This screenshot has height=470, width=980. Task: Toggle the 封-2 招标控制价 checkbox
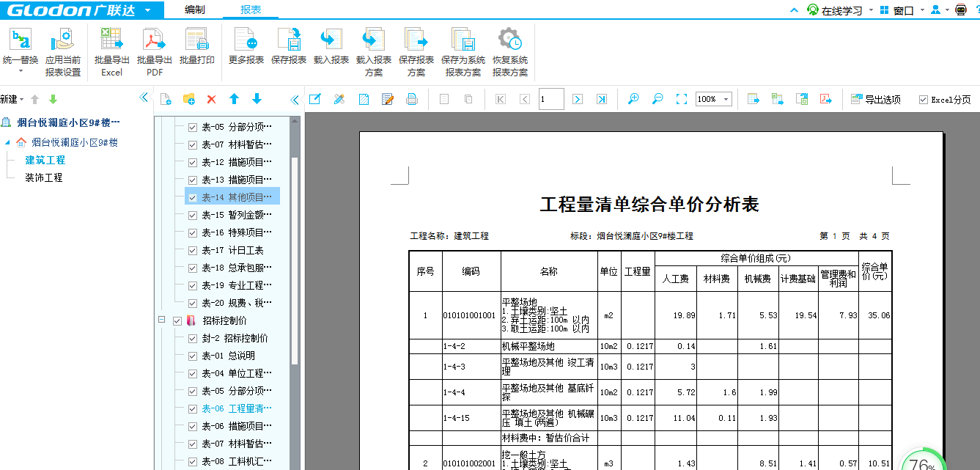click(x=193, y=338)
